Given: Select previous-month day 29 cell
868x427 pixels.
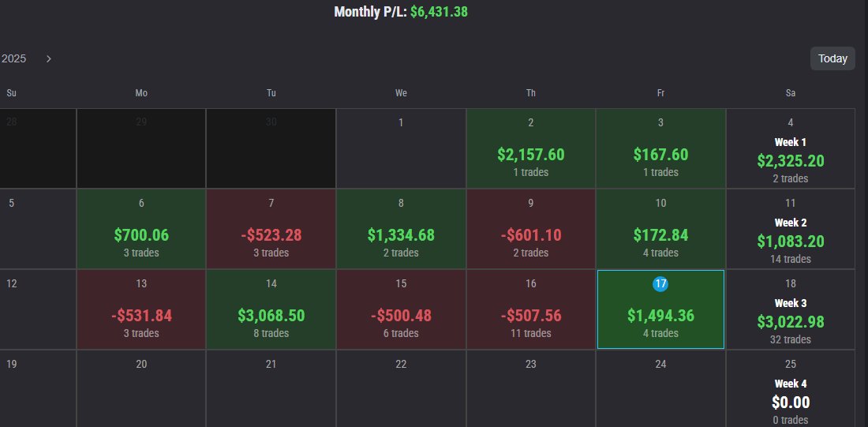Looking at the screenshot, I should (x=141, y=148).
